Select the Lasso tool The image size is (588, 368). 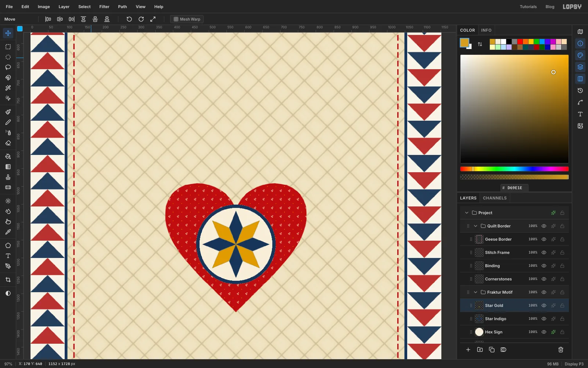pyautogui.click(x=8, y=67)
